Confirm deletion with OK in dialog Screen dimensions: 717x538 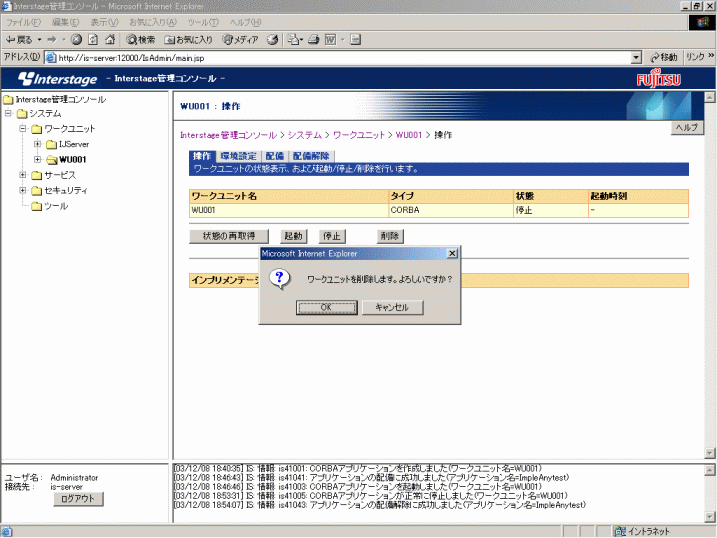[326, 307]
